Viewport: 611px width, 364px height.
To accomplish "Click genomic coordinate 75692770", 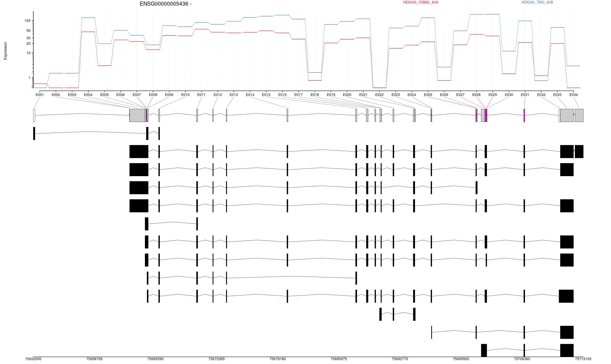I will [x=400, y=359].
